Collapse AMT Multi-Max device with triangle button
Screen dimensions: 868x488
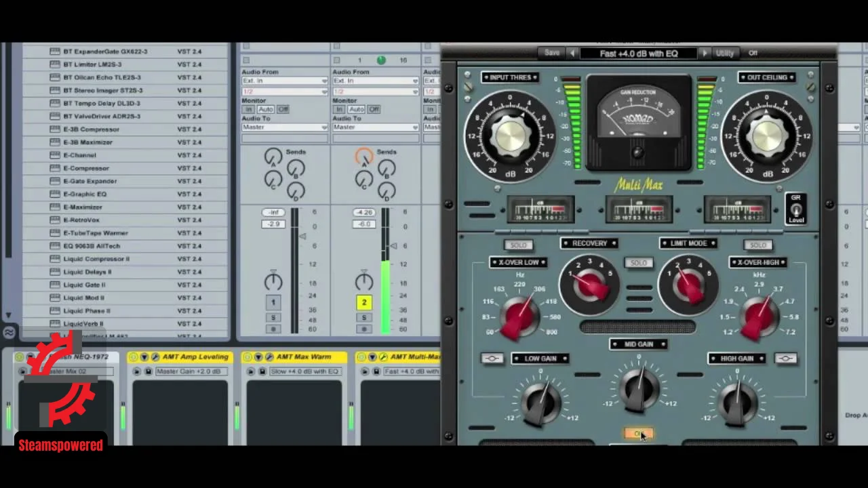click(372, 357)
